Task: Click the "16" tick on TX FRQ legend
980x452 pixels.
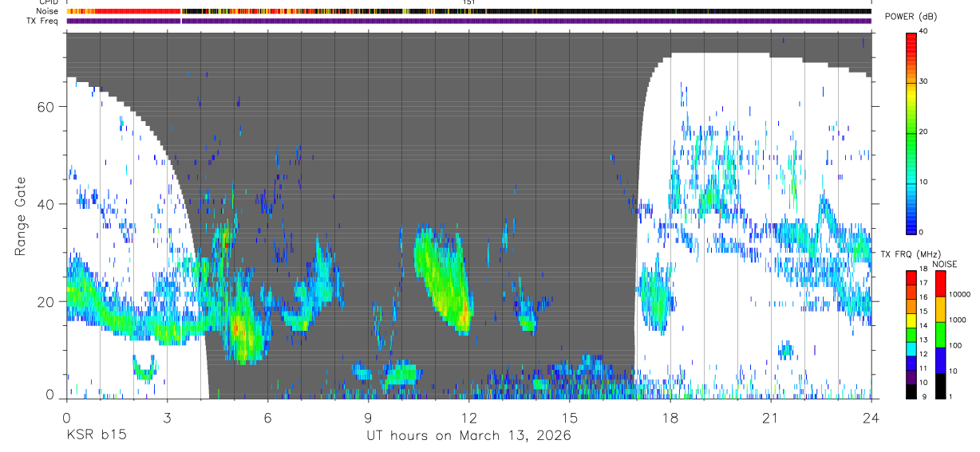Action: pos(923,297)
